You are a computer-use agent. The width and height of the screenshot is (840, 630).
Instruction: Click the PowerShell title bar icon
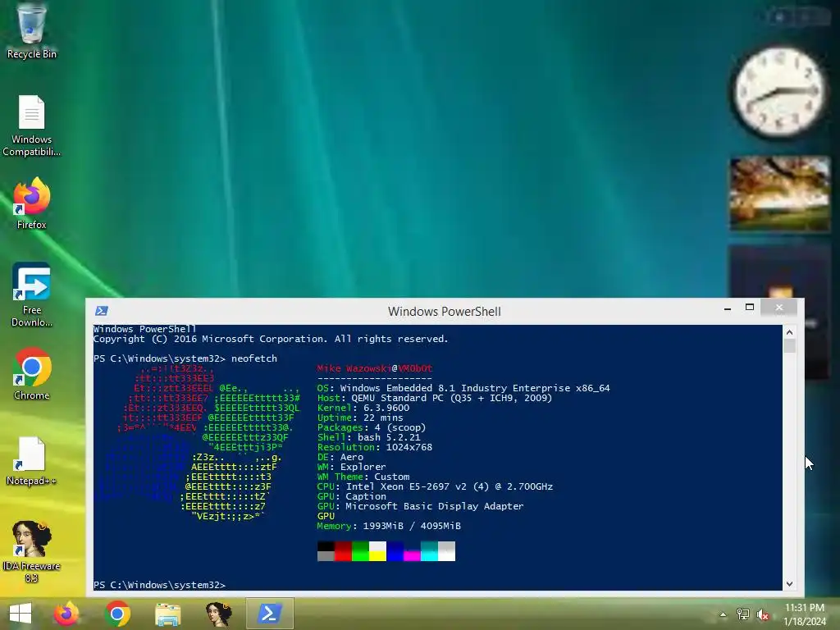(x=102, y=311)
